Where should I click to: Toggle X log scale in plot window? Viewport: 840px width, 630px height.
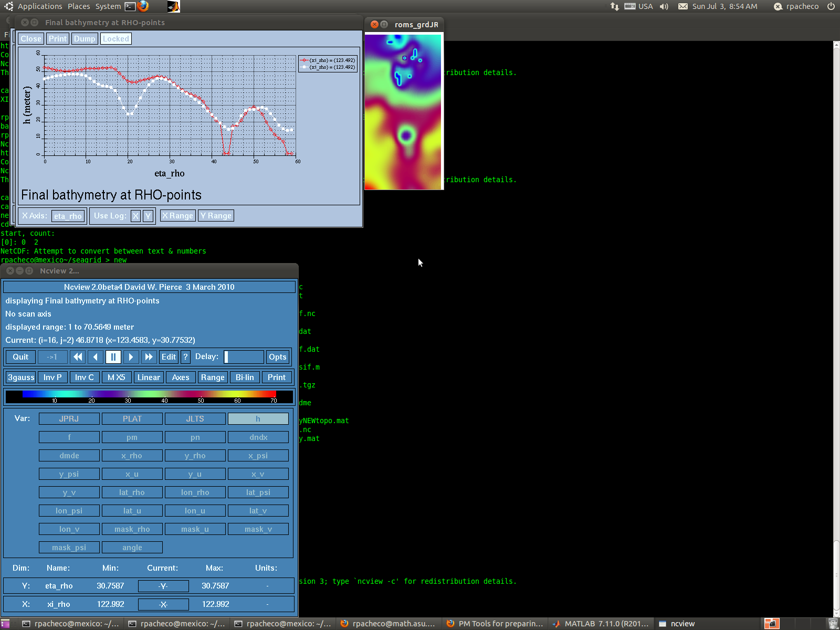(x=135, y=216)
